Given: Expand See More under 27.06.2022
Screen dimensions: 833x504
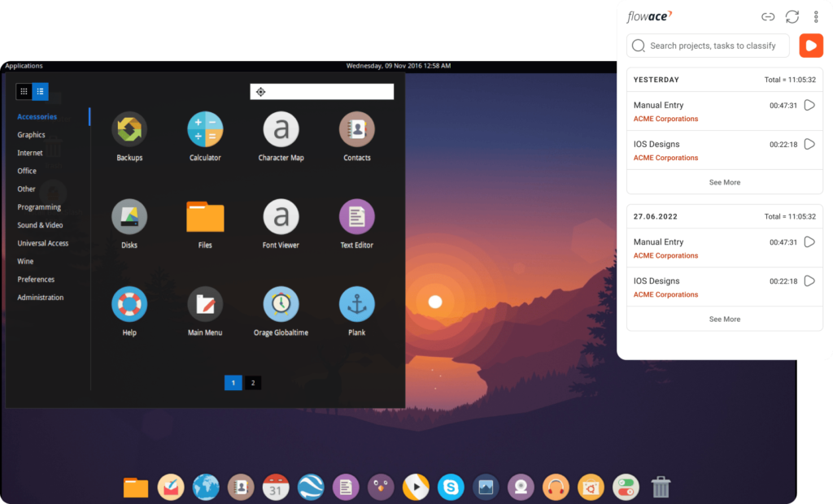Looking at the screenshot, I should [x=724, y=319].
